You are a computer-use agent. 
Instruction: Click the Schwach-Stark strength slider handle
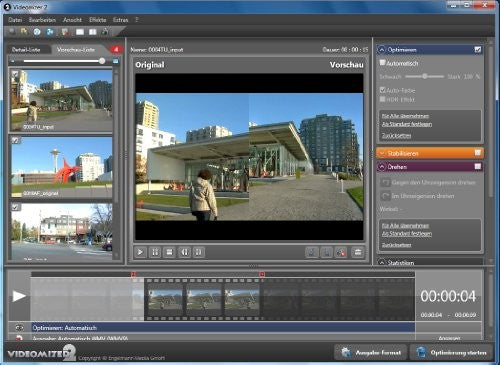coord(425,76)
